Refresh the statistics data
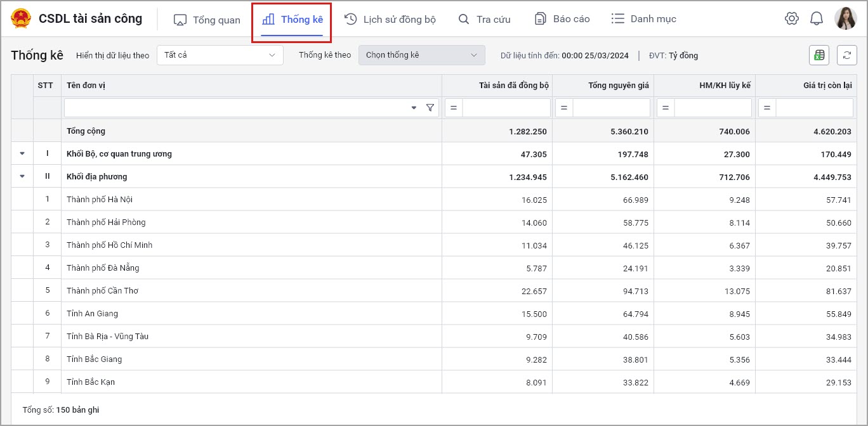 tap(846, 55)
